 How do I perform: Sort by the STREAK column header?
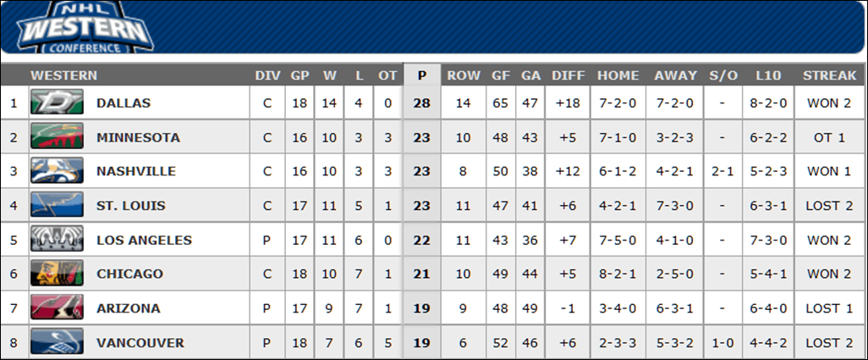click(829, 75)
